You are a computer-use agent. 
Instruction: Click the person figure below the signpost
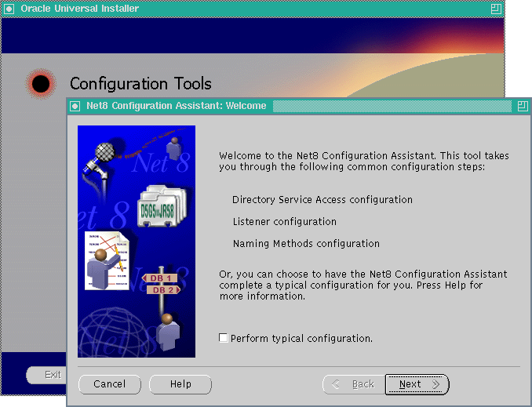(167, 331)
